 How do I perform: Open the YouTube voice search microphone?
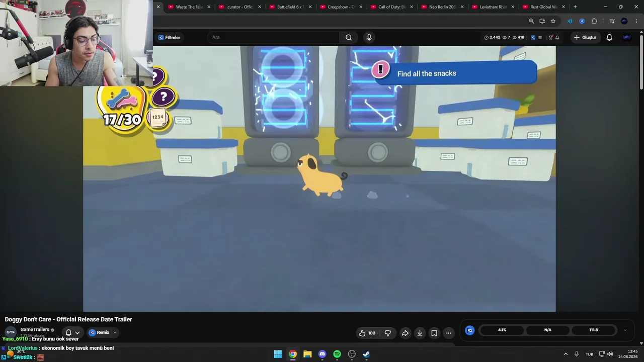[369, 37]
